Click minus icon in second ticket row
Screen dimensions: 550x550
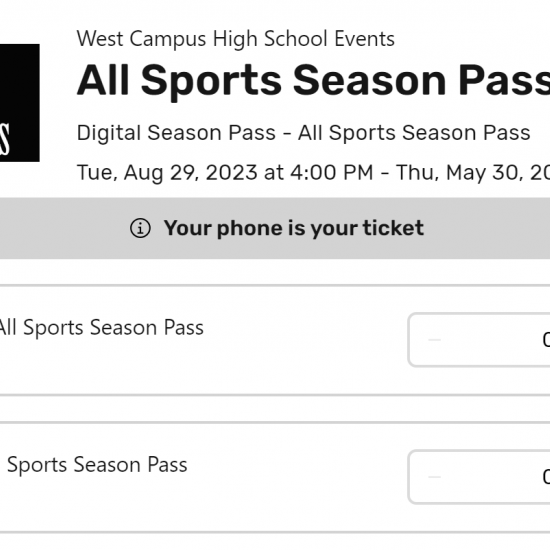coord(434,477)
